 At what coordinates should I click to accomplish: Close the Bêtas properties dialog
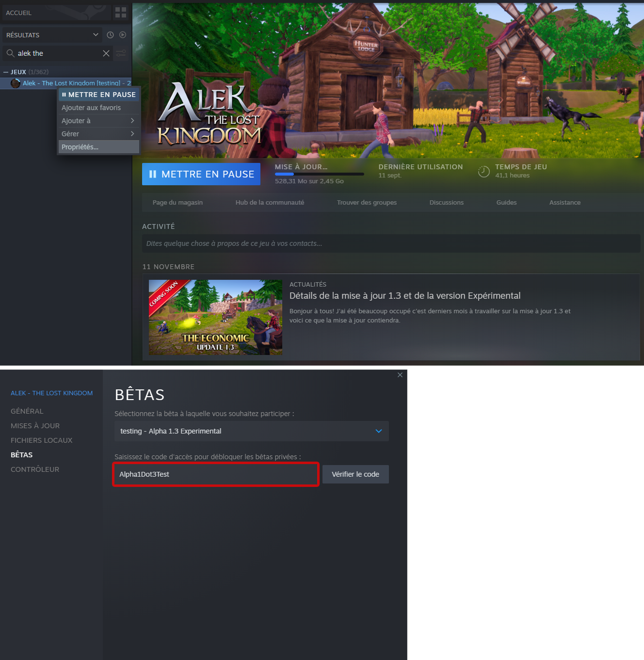click(400, 375)
